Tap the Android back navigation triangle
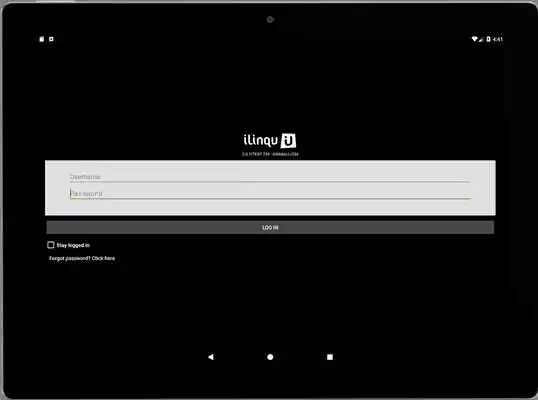Image resolution: width=538 pixels, height=400 pixels. coord(211,357)
